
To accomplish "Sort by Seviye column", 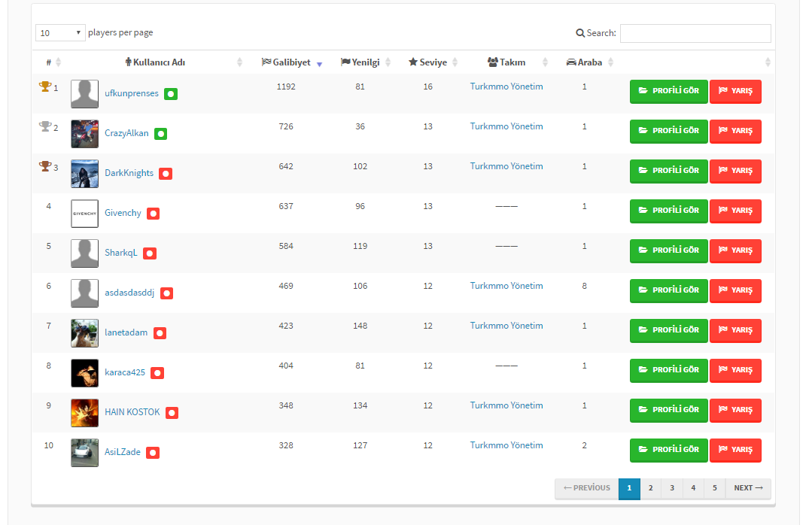I will pos(433,62).
